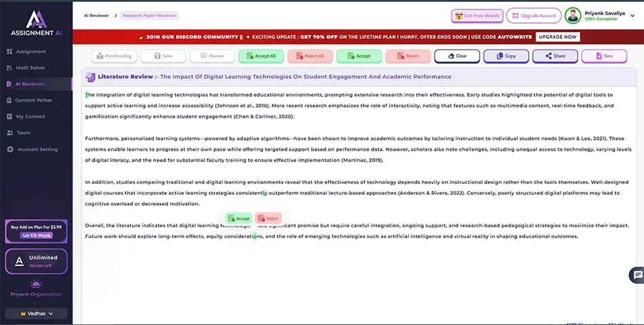This screenshot has width=644, height=325.
Task: Click the Content Writer clipboard icon
Action: point(9,100)
